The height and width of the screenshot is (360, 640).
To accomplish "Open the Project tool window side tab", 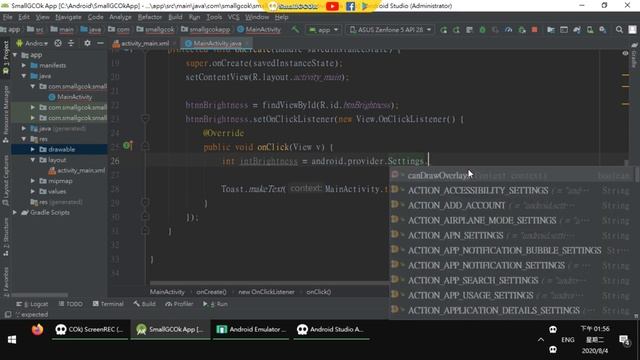I will coord(5,57).
